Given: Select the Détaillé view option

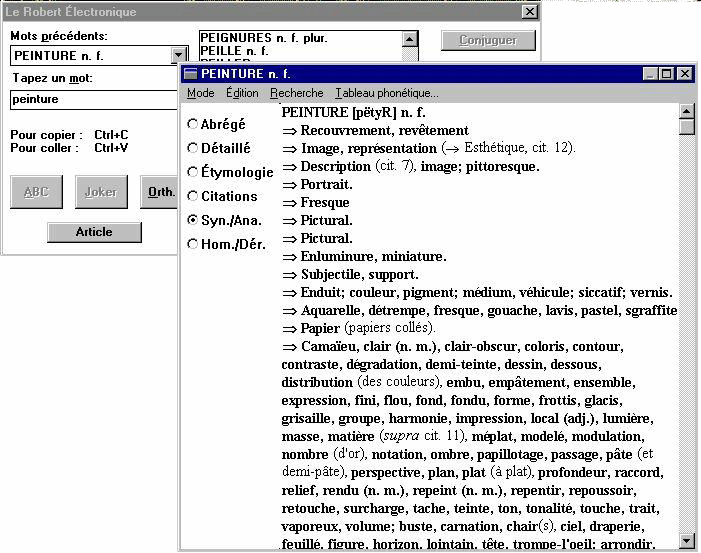Looking at the screenshot, I should (x=192, y=148).
